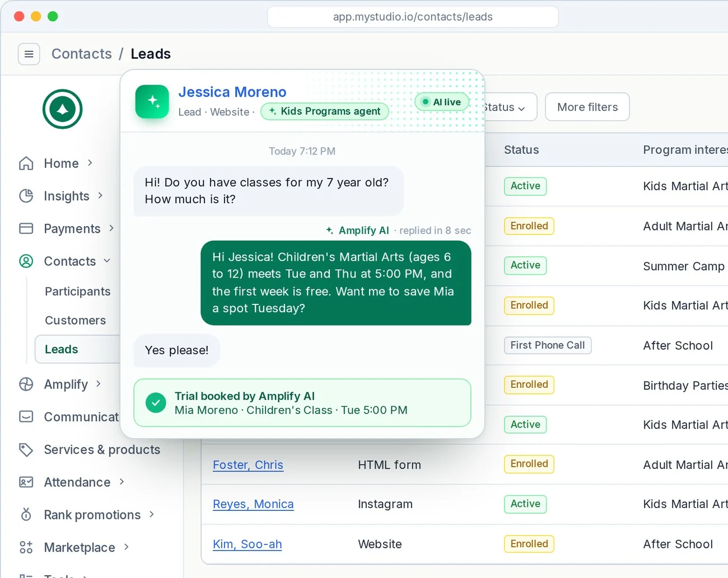Click the browser address bar

click(413, 17)
